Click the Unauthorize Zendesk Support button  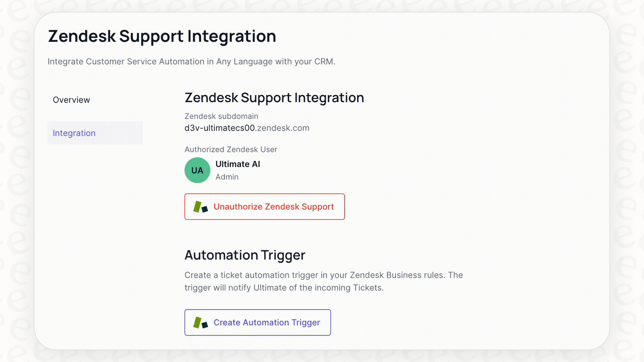(x=264, y=207)
